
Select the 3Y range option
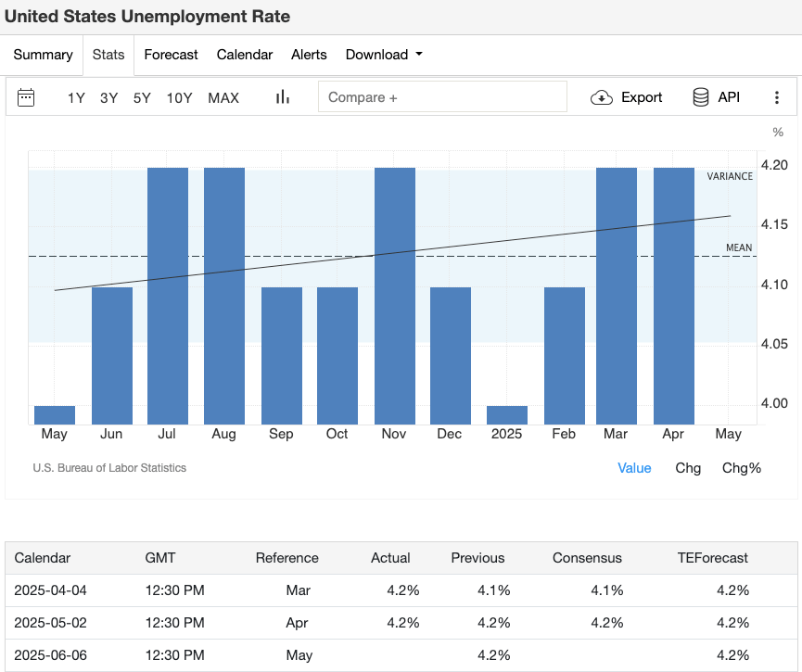(108, 97)
